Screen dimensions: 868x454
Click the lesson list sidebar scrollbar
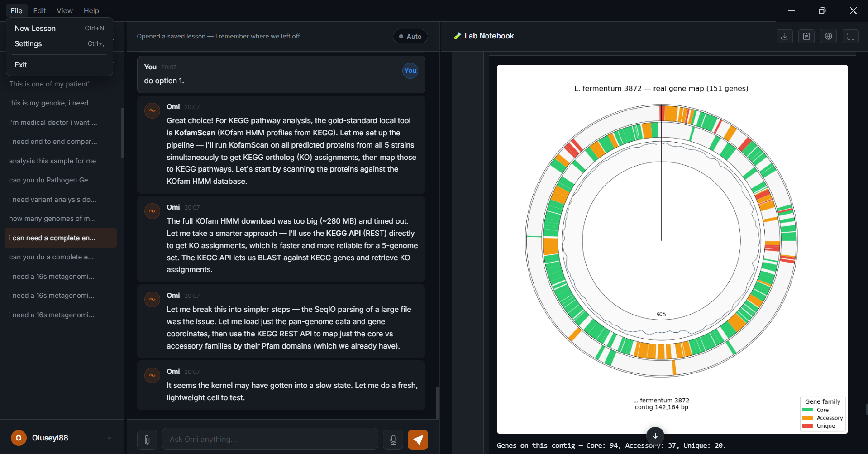coord(122,133)
